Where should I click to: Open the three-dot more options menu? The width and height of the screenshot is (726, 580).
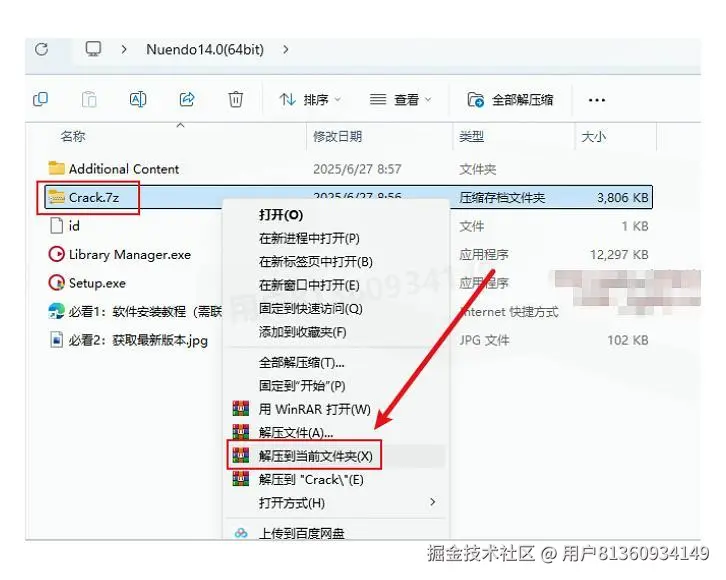click(596, 100)
